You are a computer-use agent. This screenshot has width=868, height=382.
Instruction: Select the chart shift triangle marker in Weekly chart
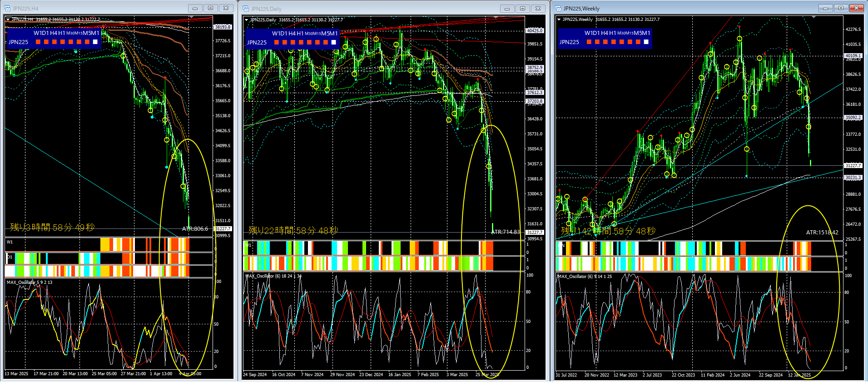[x=813, y=17]
